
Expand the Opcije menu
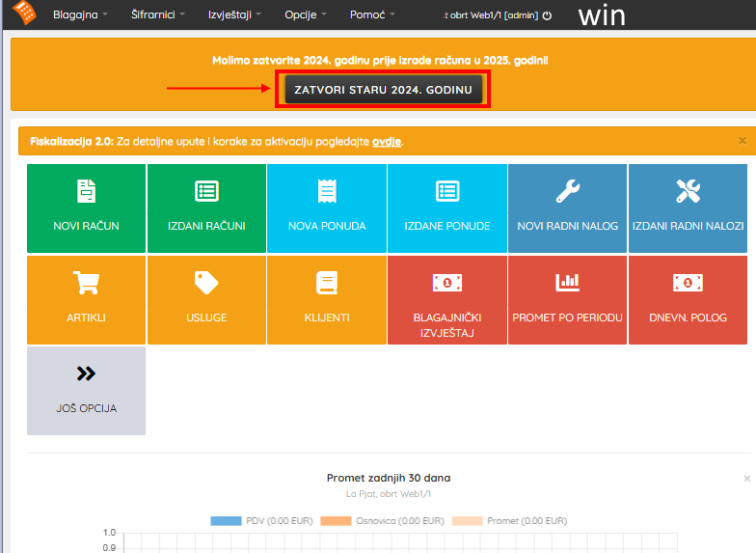(x=305, y=14)
